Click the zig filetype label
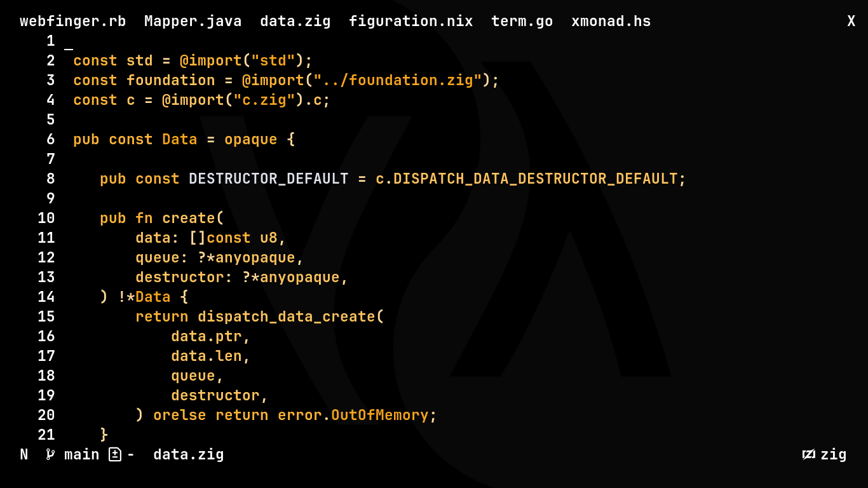Screen dimensions: 868x488 tap(833, 454)
